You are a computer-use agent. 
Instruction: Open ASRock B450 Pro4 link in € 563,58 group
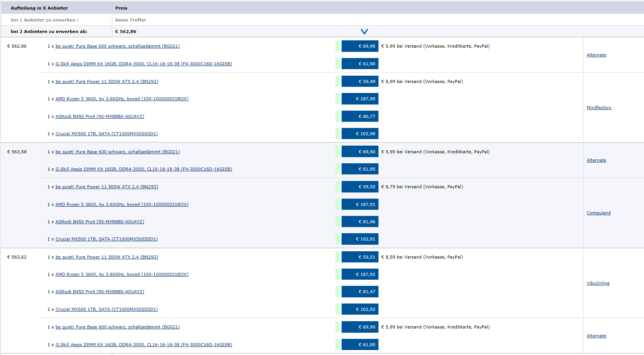click(100, 222)
